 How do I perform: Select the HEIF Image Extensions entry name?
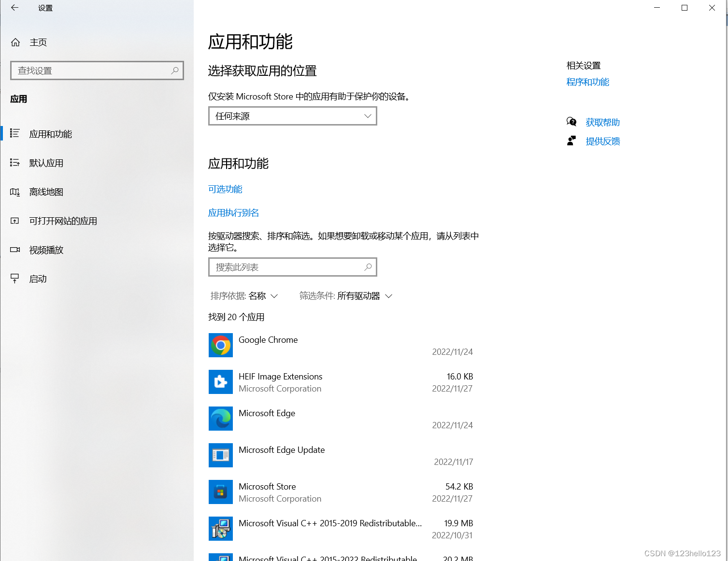pos(280,377)
